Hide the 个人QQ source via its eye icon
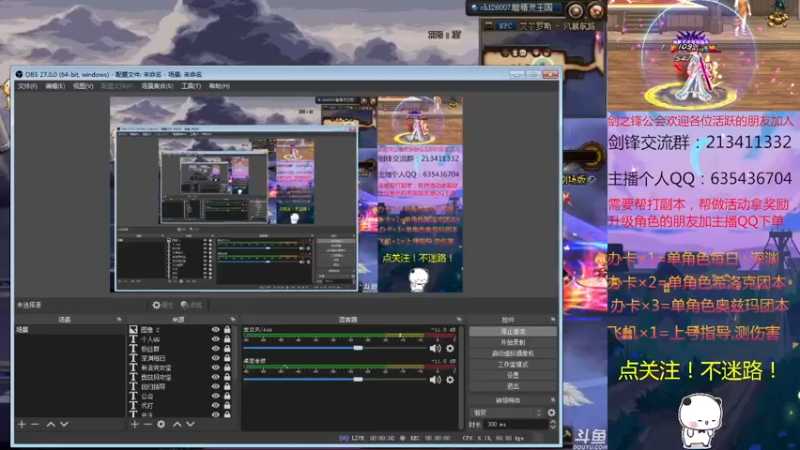This screenshot has width=800, height=450. coord(216,339)
